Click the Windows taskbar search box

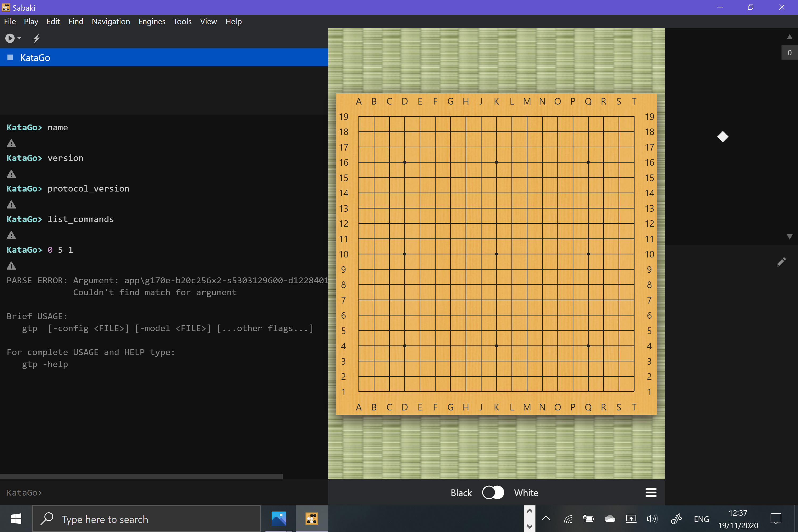click(x=146, y=519)
